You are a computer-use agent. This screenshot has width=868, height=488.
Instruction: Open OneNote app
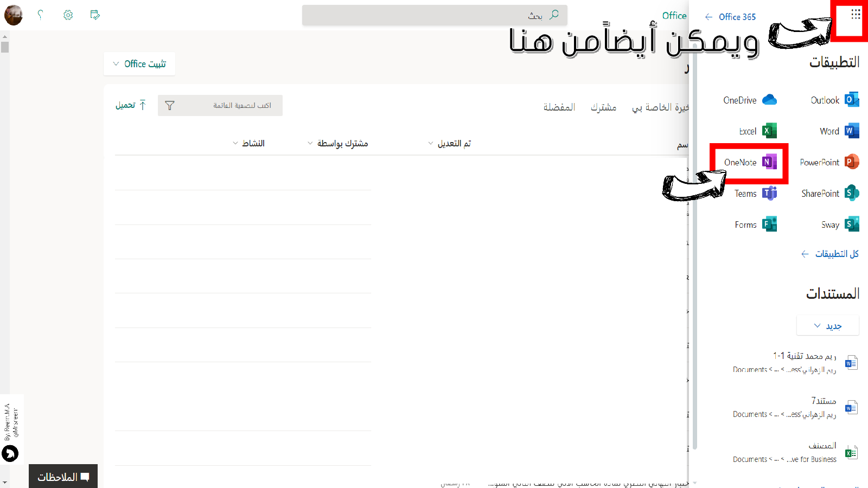pyautogui.click(x=750, y=162)
